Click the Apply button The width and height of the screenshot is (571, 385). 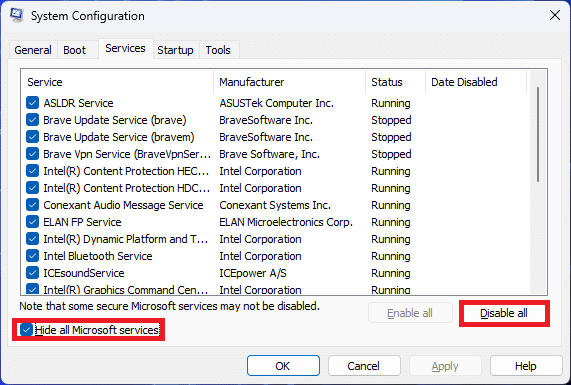[445, 366]
